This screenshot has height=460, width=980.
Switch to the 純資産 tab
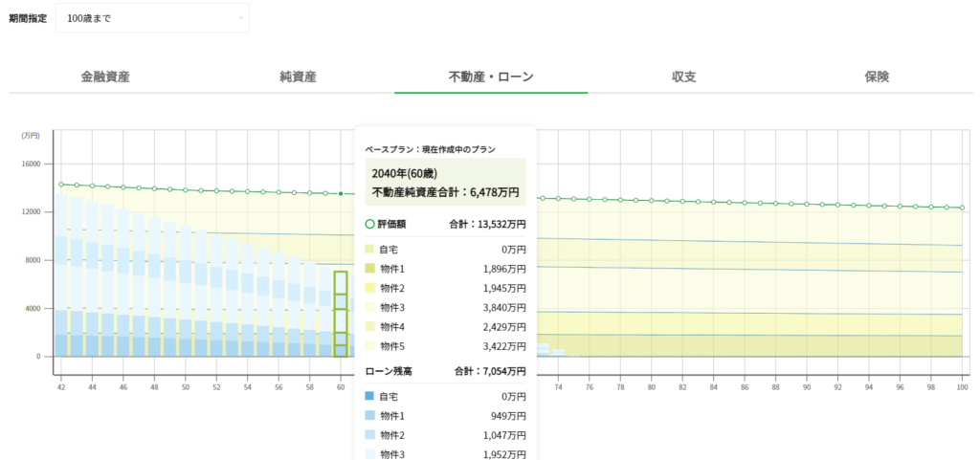(x=298, y=77)
